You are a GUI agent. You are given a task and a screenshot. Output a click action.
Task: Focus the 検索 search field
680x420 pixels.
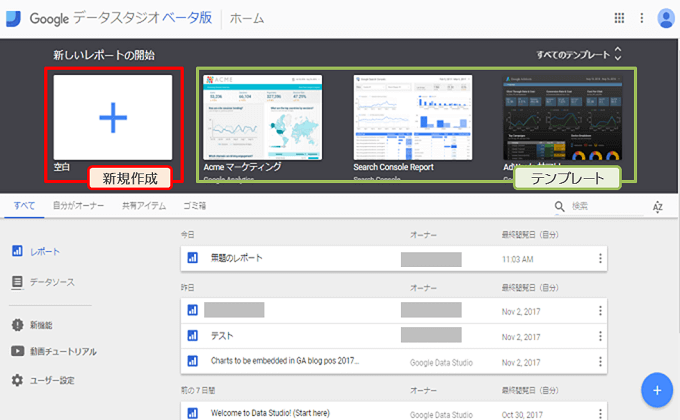click(x=607, y=206)
